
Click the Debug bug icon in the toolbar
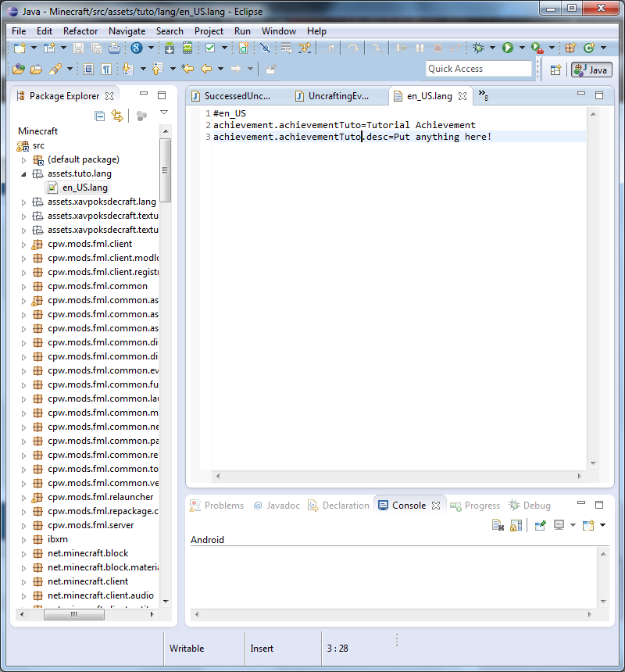[x=478, y=48]
